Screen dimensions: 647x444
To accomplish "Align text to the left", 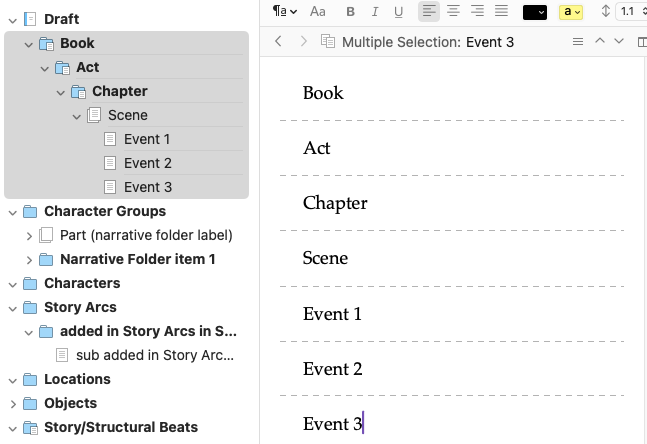I will pyautogui.click(x=429, y=12).
